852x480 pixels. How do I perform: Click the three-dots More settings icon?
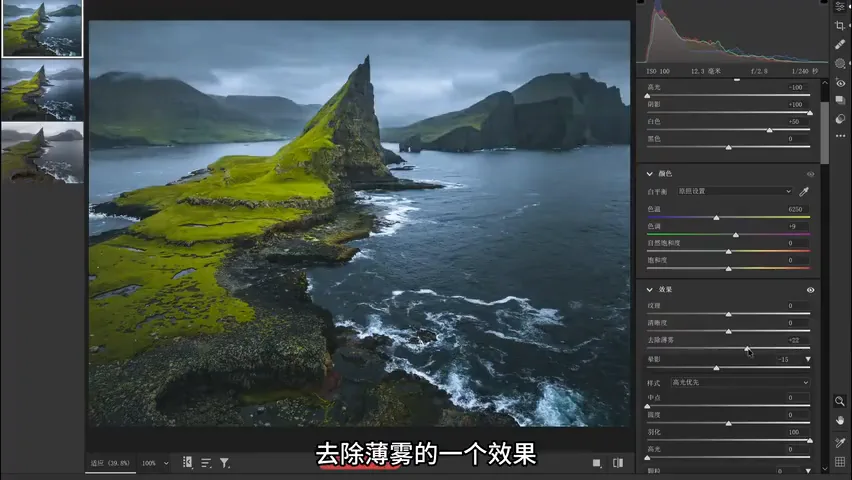840,136
